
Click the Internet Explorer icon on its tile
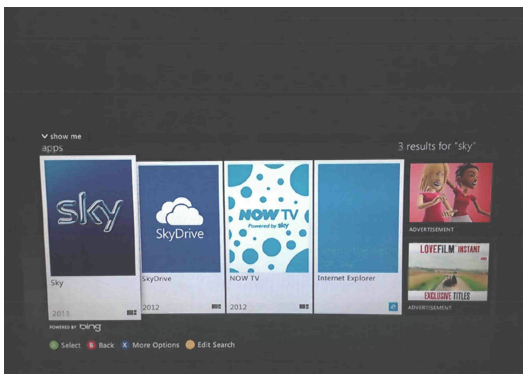click(x=393, y=307)
